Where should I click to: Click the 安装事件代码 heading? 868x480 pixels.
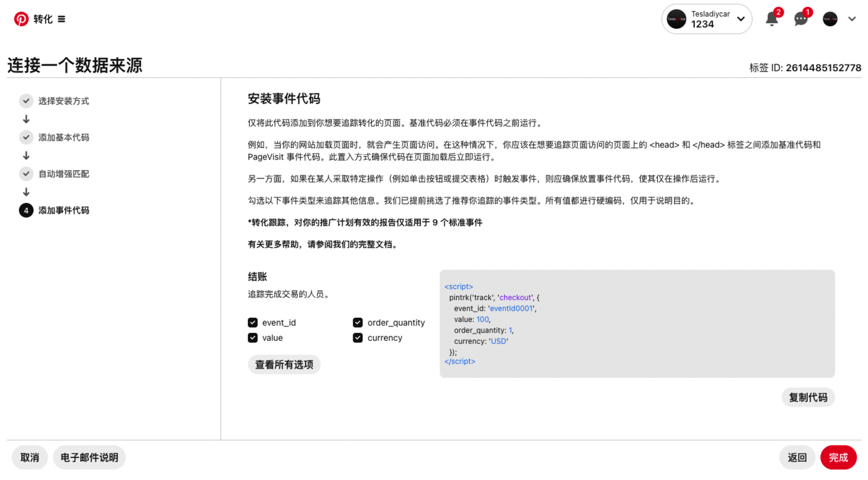point(284,99)
